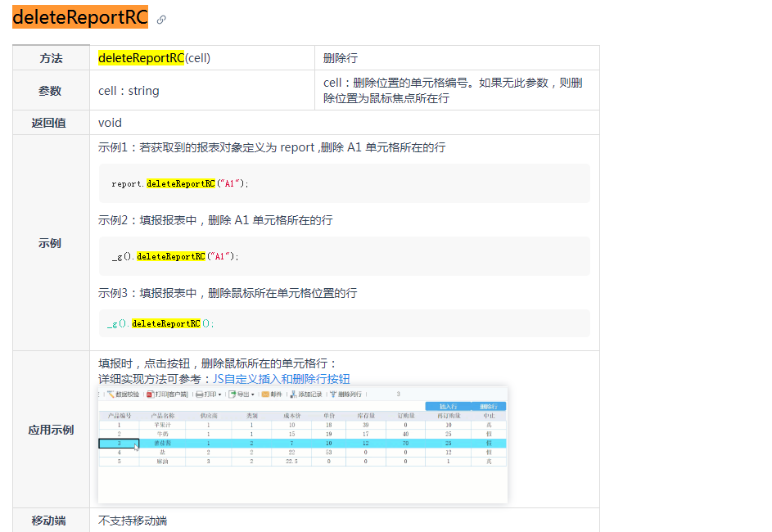The height and width of the screenshot is (532, 772).
Task: Click the deleteReportRC(cell) method signature
Action: tap(154, 58)
